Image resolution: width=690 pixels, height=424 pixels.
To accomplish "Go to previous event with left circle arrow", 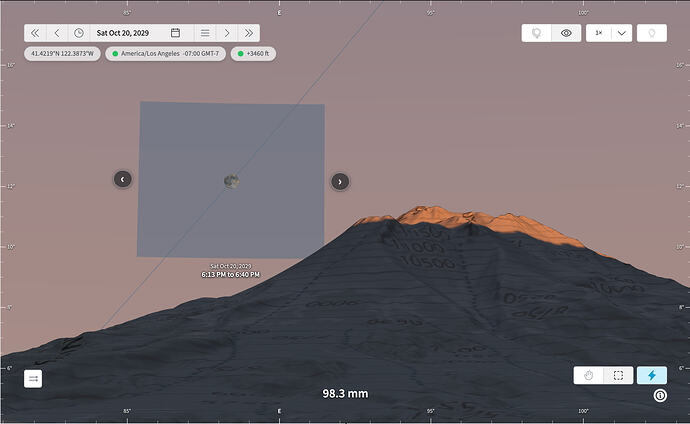I will [x=123, y=179].
